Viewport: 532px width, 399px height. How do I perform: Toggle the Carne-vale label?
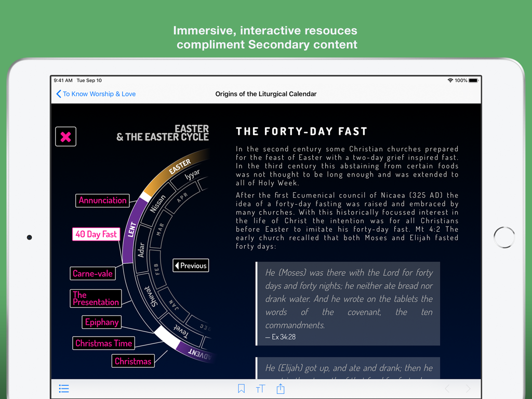pyautogui.click(x=92, y=273)
